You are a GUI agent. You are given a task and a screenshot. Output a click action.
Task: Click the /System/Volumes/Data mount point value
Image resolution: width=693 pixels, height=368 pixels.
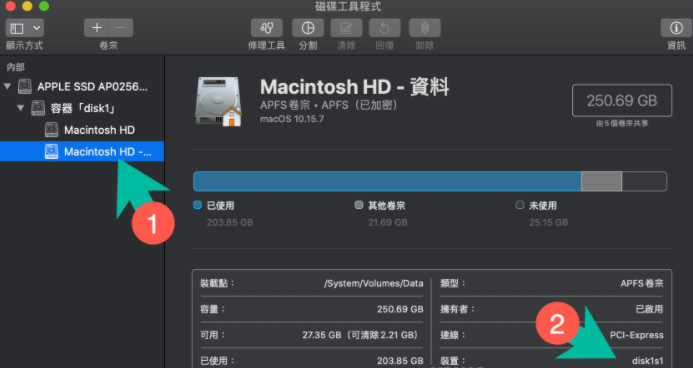[x=373, y=284]
